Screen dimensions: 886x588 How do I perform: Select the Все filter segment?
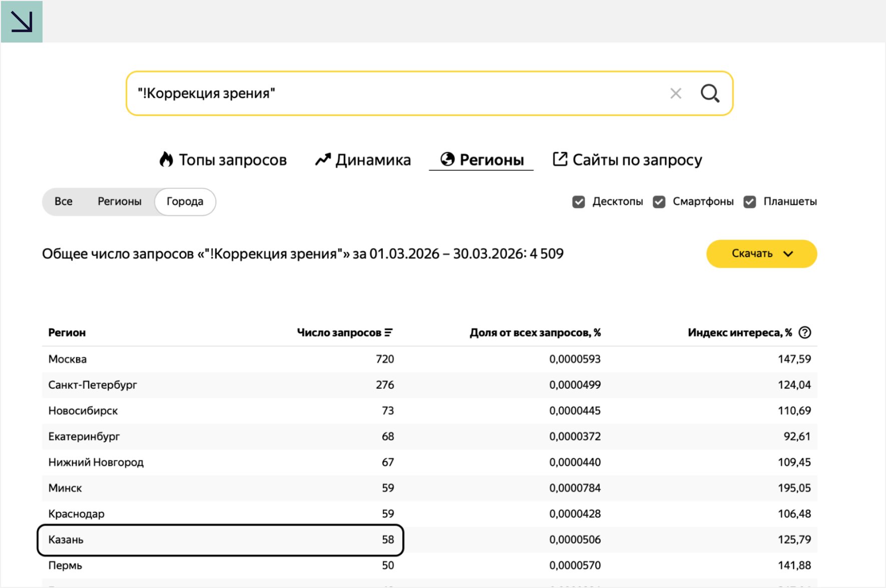[64, 202]
